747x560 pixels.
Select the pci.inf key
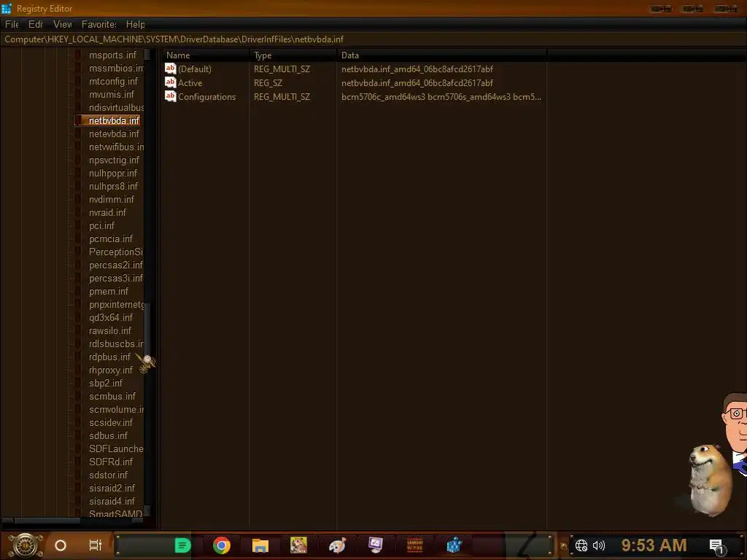click(101, 226)
